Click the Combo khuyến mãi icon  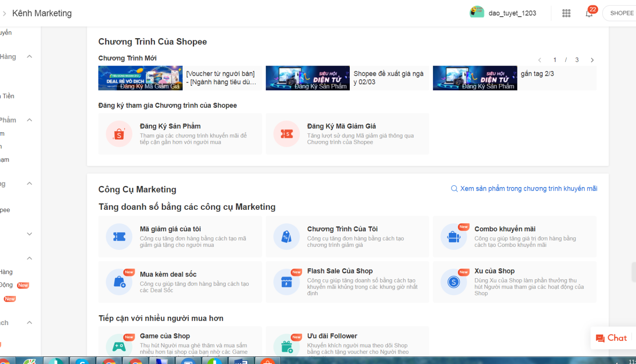(454, 237)
